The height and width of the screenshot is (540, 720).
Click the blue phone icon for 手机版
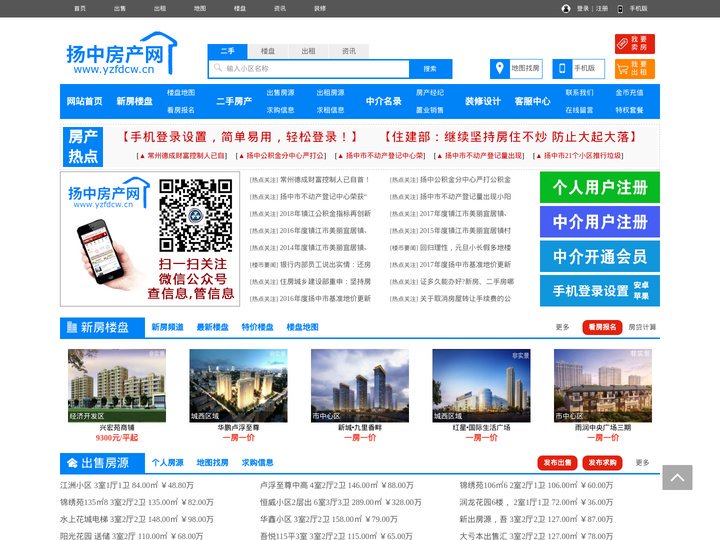point(562,68)
